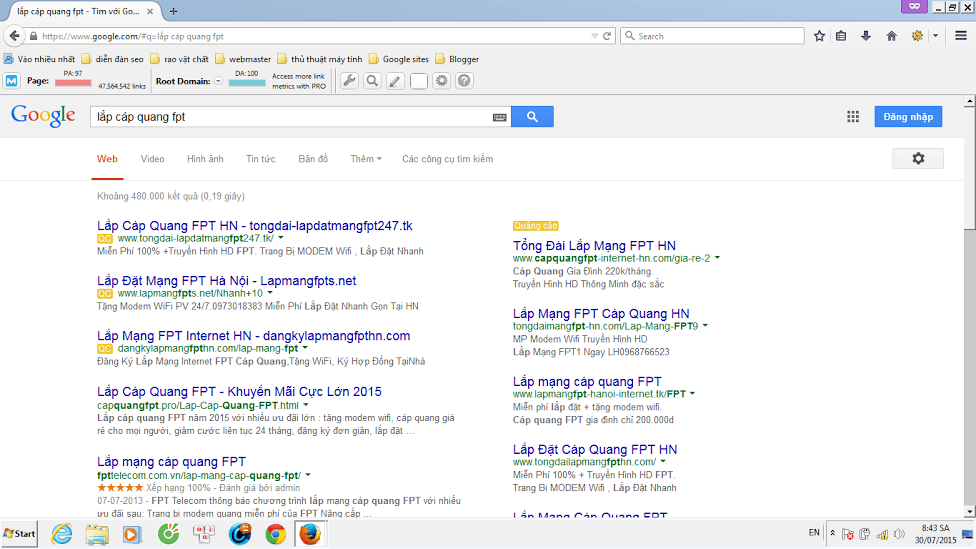Click the page vertical scrollbar down arrow
The height and width of the screenshot is (549, 976).
[x=970, y=512]
